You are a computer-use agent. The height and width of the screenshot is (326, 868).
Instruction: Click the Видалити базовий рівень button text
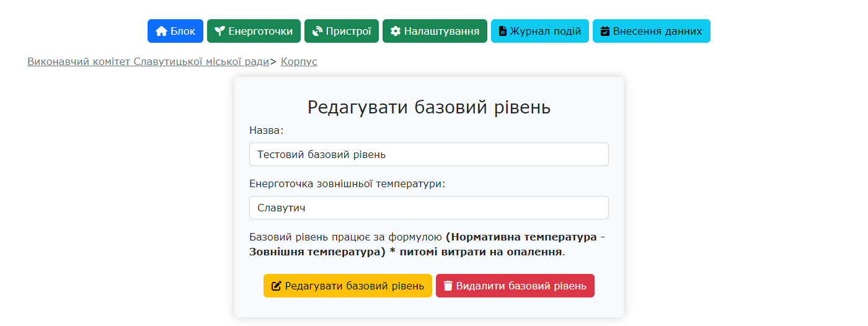[x=521, y=286]
